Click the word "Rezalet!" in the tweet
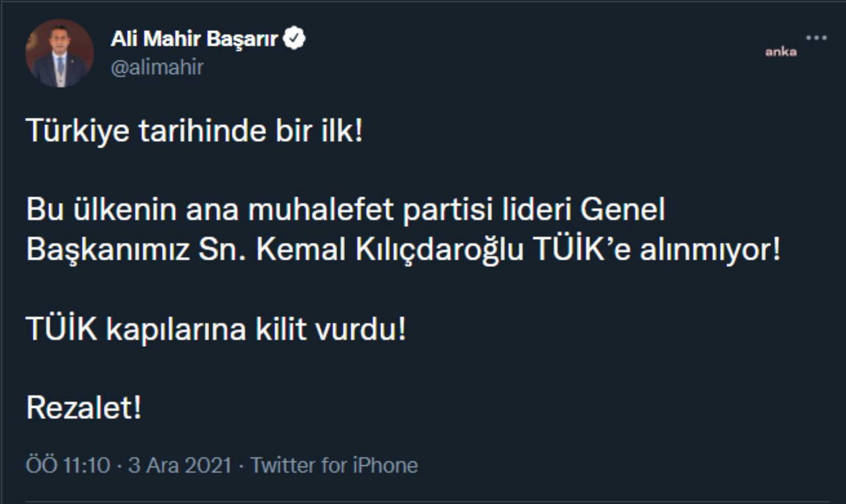The image size is (846, 504). tap(84, 409)
